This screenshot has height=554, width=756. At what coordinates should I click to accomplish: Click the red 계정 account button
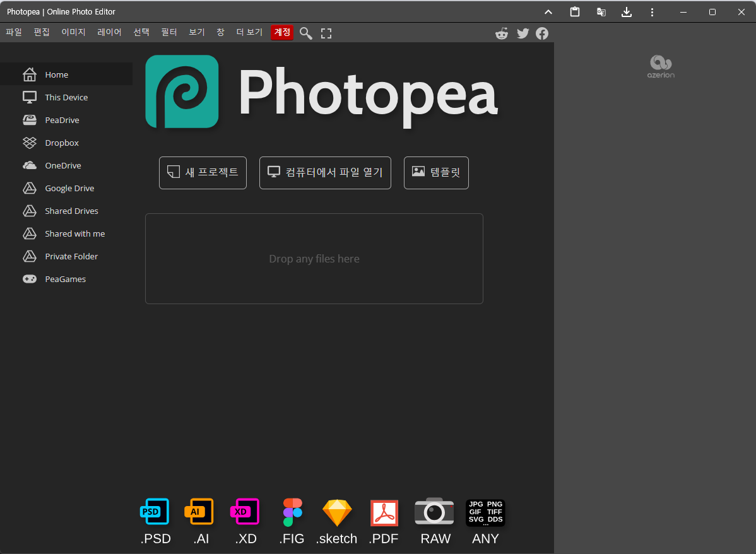pos(282,32)
